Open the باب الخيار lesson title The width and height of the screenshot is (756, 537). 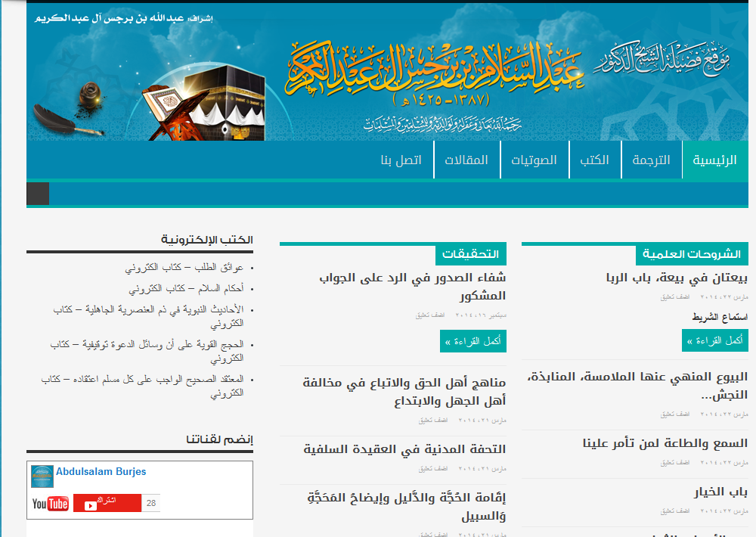point(720,492)
